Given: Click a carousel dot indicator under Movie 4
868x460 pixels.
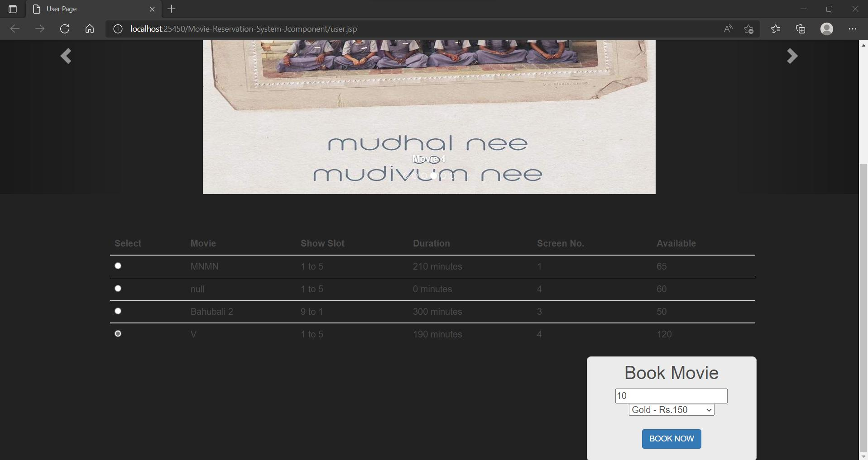Looking at the screenshot, I should pyautogui.click(x=434, y=176).
